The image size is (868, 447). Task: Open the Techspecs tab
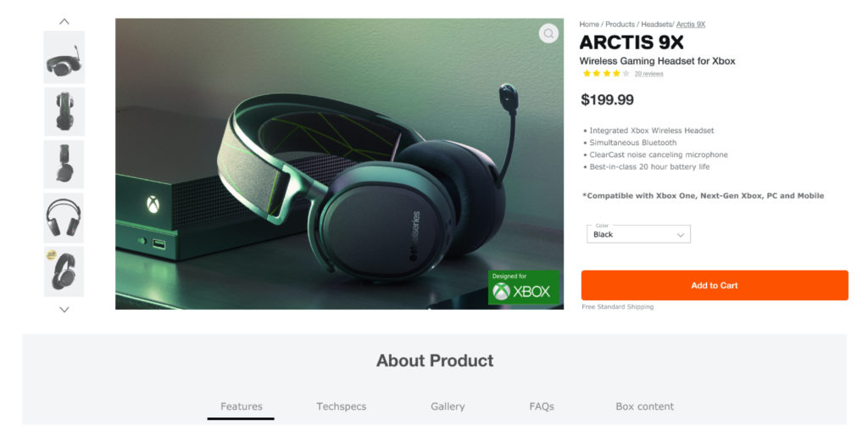pyautogui.click(x=342, y=406)
